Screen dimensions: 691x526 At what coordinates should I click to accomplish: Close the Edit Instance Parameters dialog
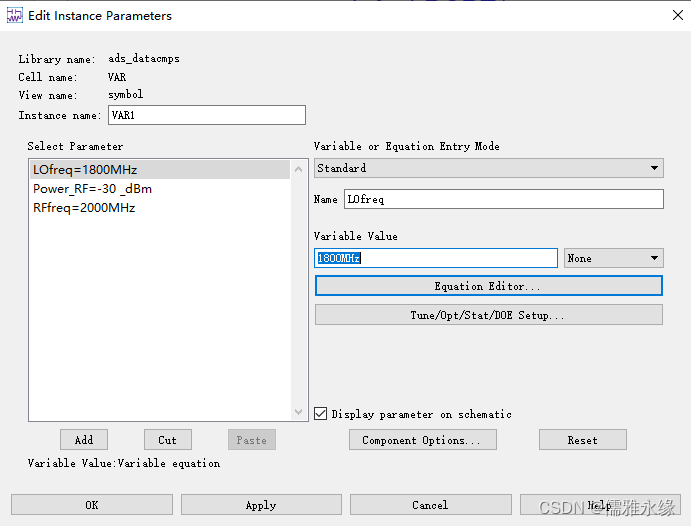tap(678, 15)
